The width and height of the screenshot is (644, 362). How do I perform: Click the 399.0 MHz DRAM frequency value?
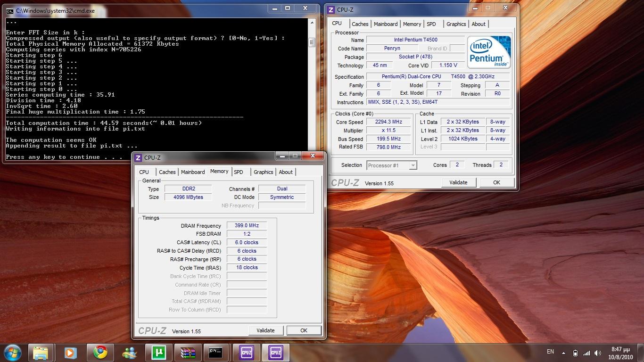click(247, 225)
